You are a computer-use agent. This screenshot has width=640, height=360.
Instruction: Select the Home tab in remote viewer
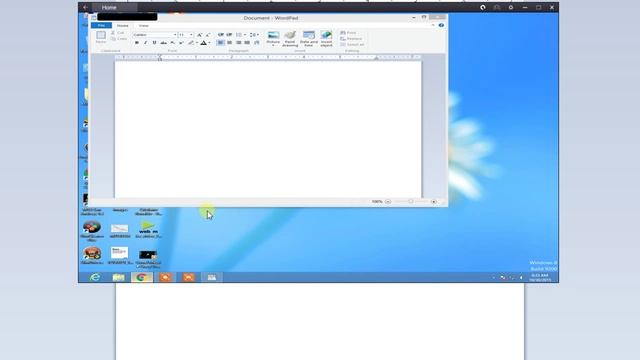pos(109,7)
